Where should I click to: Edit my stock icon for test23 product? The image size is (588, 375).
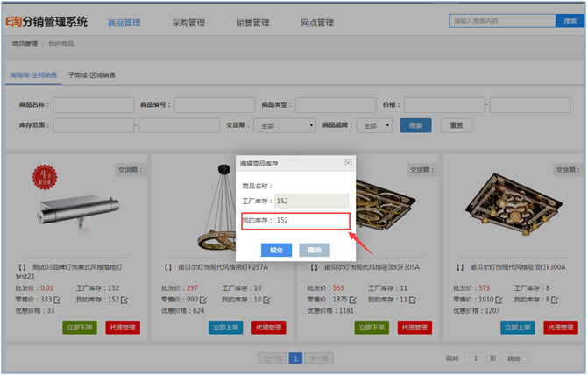(x=124, y=301)
